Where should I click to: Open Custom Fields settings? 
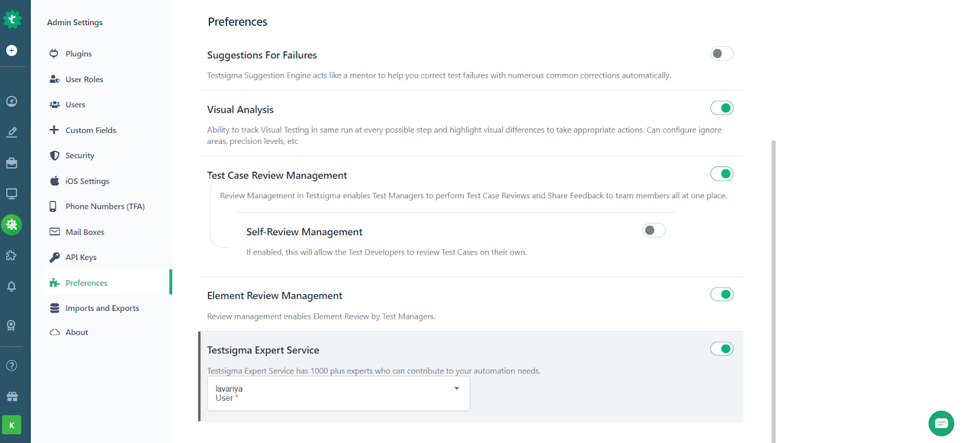91,130
